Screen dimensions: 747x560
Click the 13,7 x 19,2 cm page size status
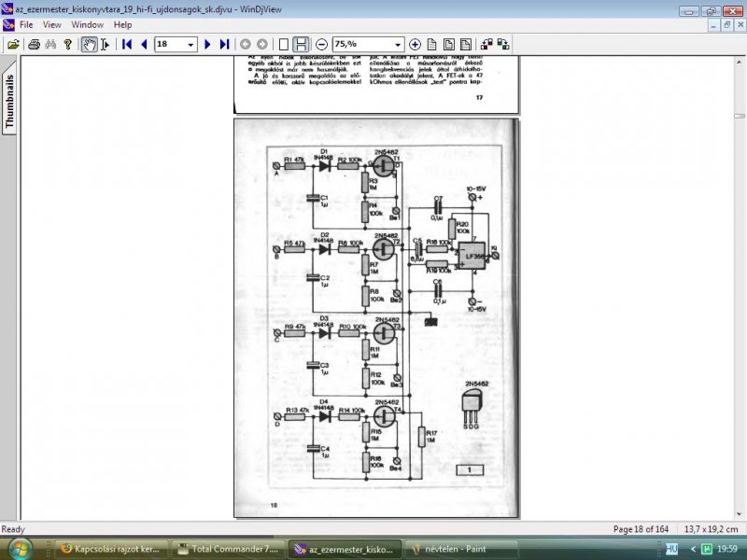pyautogui.click(x=711, y=529)
